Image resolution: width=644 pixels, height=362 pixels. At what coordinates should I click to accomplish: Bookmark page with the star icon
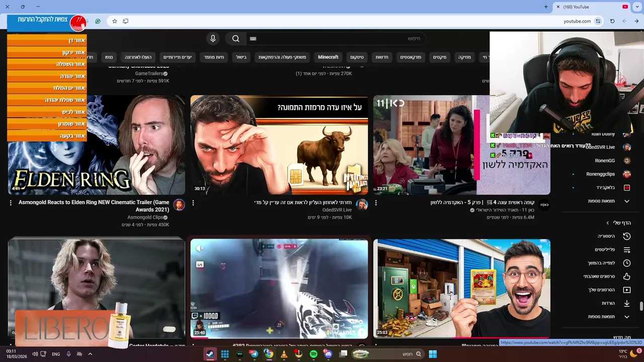click(115, 21)
